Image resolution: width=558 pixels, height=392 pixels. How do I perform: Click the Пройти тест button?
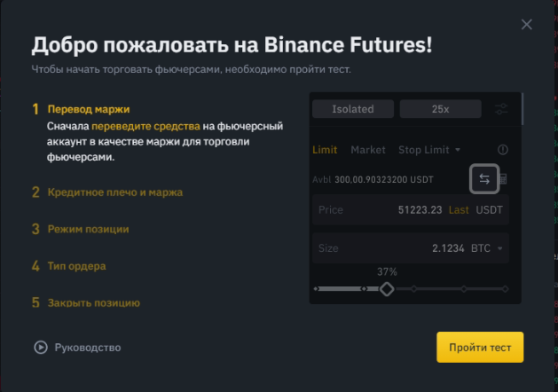480,347
